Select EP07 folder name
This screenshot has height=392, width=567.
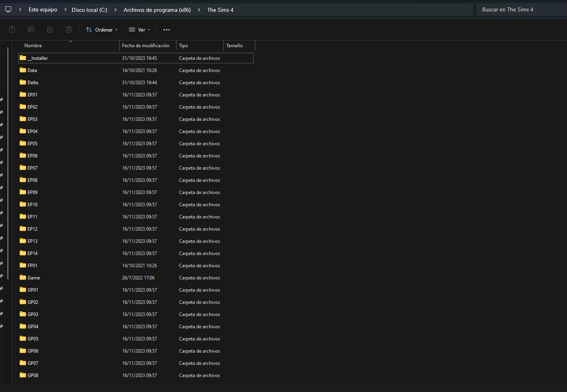(x=33, y=168)
